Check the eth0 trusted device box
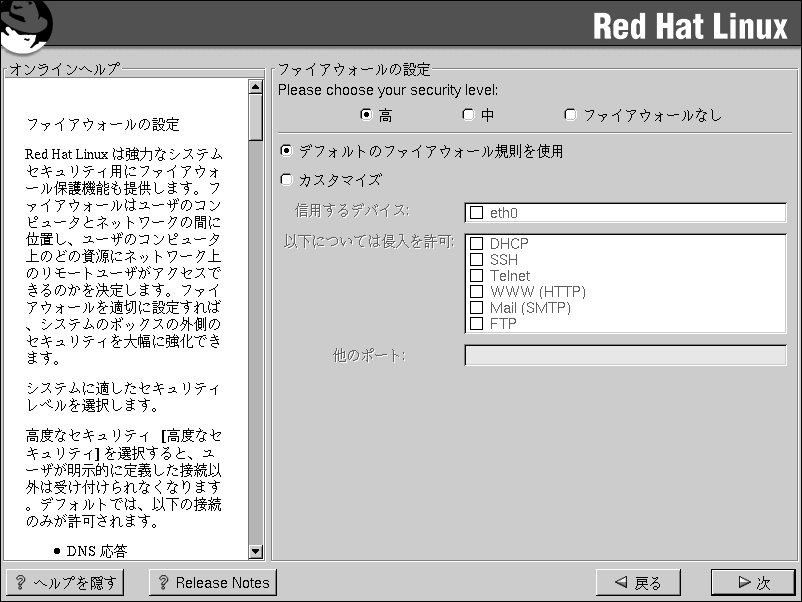Viewport: 802px width, 602px height. click(476, 212)
